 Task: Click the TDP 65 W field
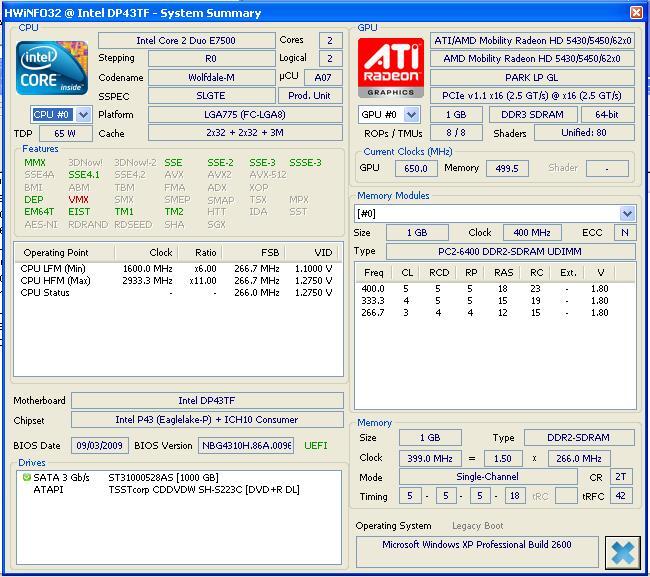[65, 133]
